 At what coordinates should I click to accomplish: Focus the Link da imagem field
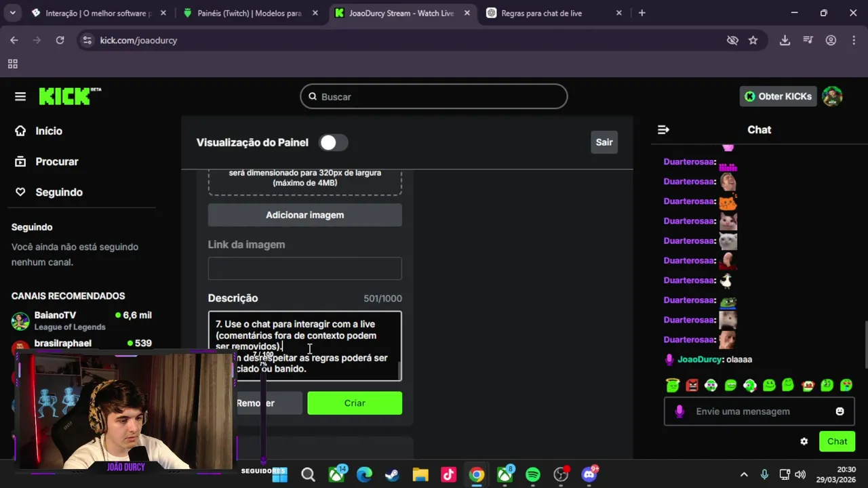[x=304, y=268]
